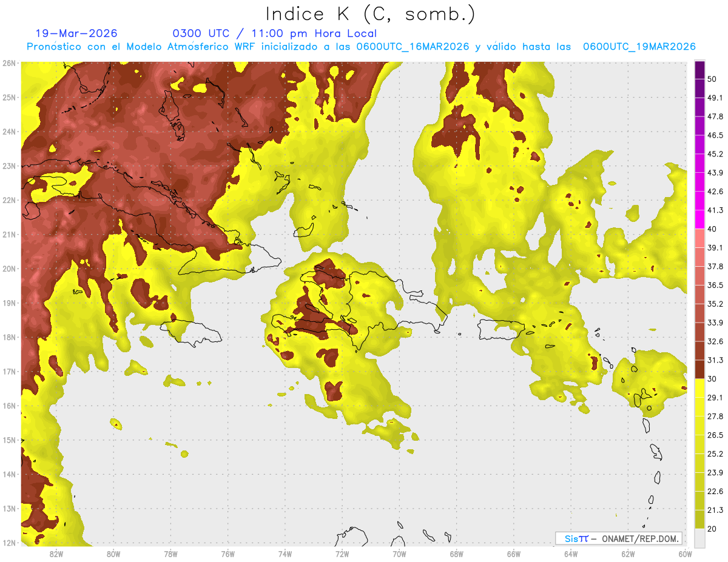Click the color scale label '25.2'

(x=715, y=454)
